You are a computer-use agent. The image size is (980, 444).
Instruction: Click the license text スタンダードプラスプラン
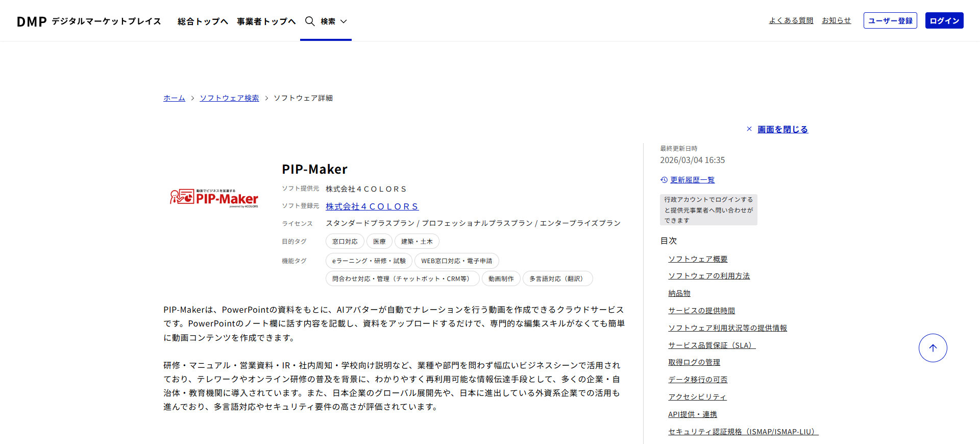[370, 223]
